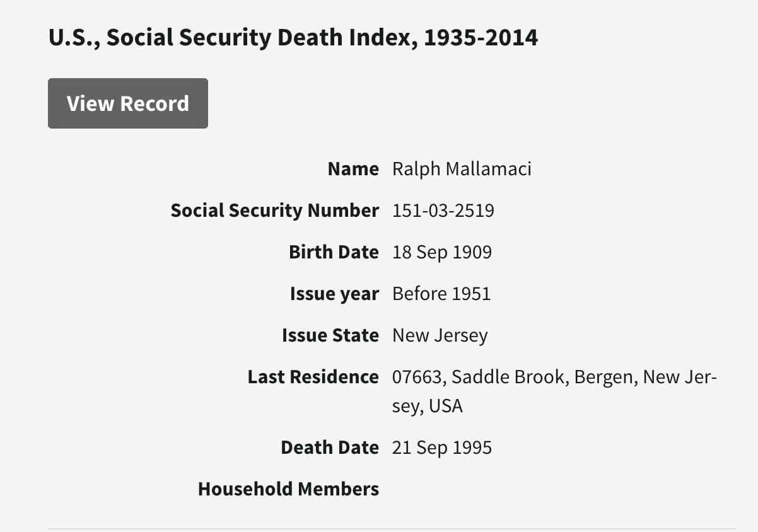This screenshot has height=532, width=758.
Task: Click the Before 1951 value
Action: pos(441,294)
